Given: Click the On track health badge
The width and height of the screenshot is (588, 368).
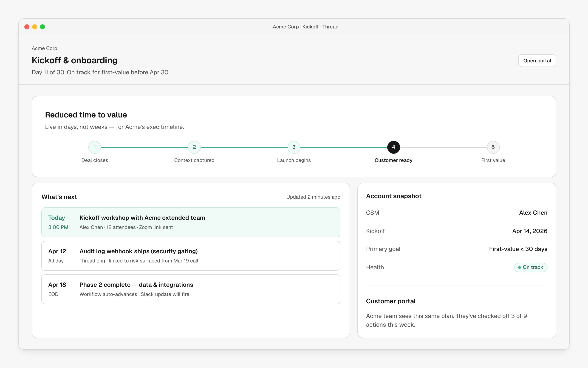Looking at the screenshot, I should [531, 267].
